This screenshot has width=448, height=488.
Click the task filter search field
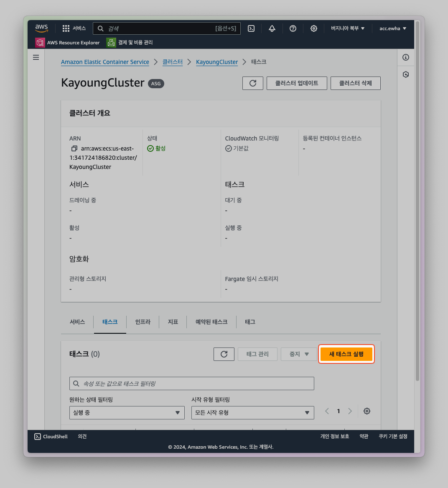pyautogui.click(x=192, y=383)
